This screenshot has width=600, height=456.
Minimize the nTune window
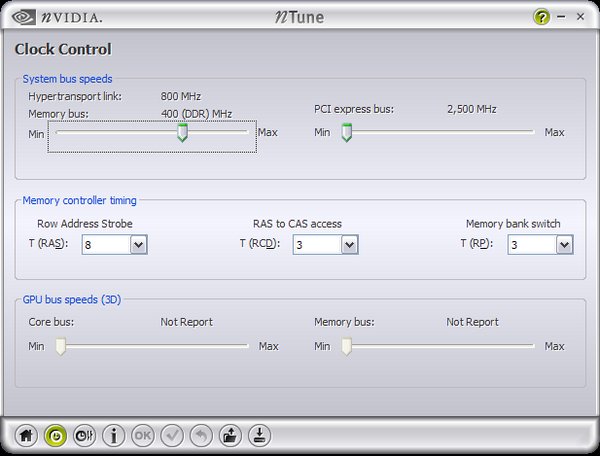561,17
